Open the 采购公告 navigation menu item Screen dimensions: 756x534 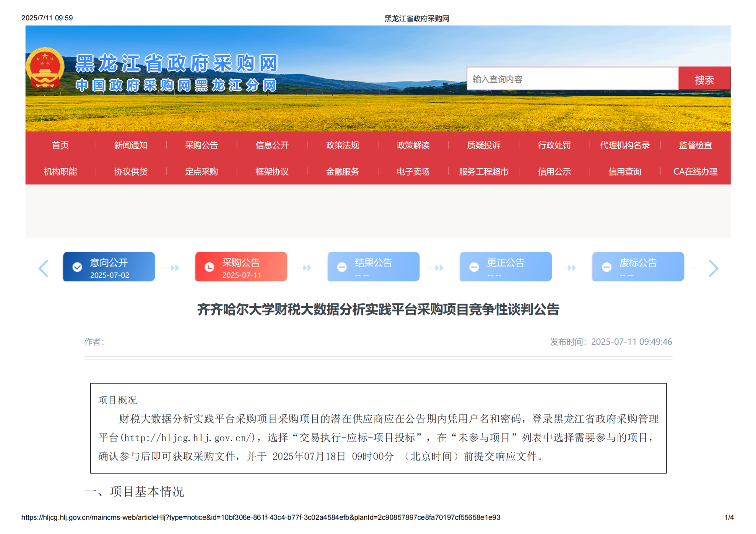tap(201, 145)
